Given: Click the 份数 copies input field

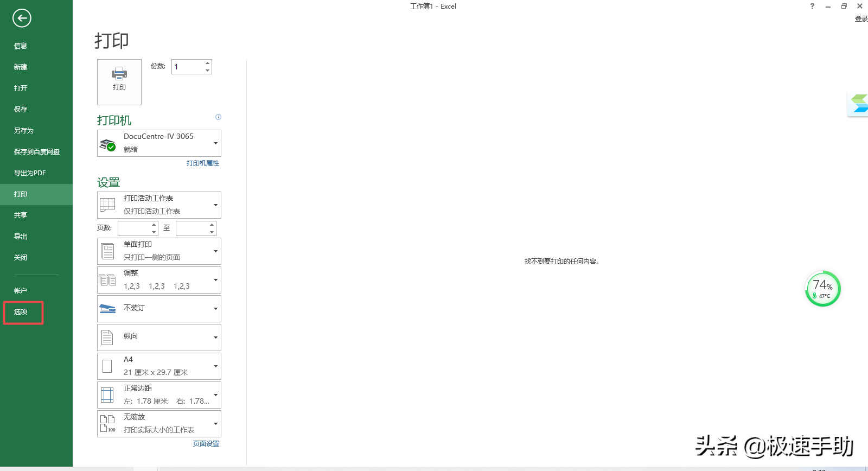Looking at the screenshot, I should (188, 67).
